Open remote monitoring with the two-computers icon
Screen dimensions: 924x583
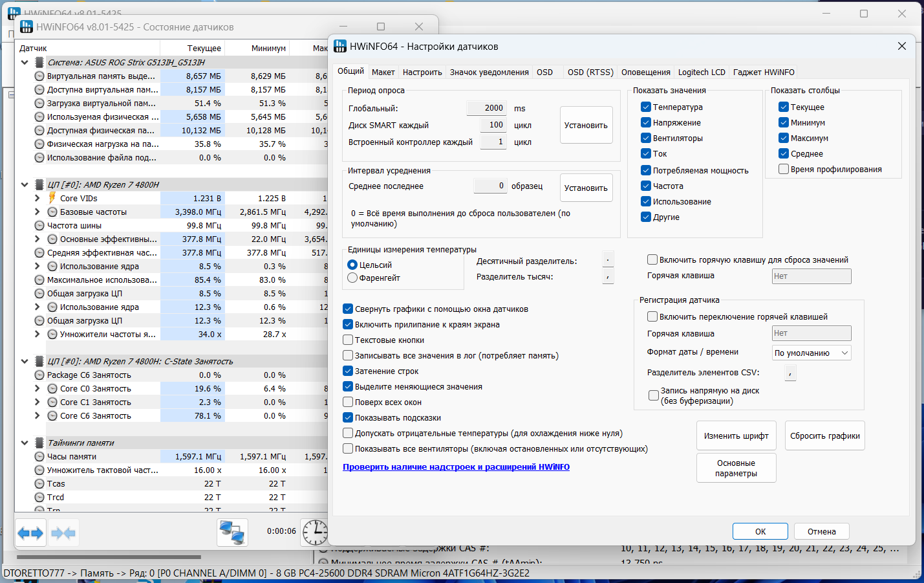(232, 533)
